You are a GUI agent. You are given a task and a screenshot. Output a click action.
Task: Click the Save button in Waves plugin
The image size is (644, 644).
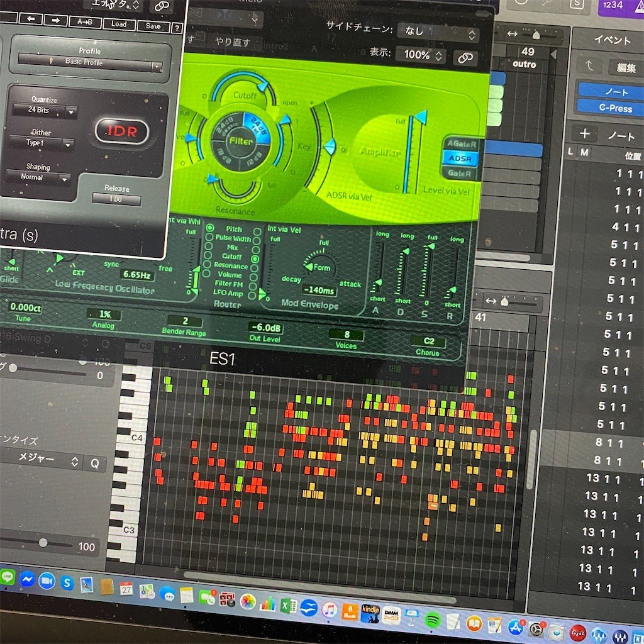pyautogui.click(x=153, y=26)
